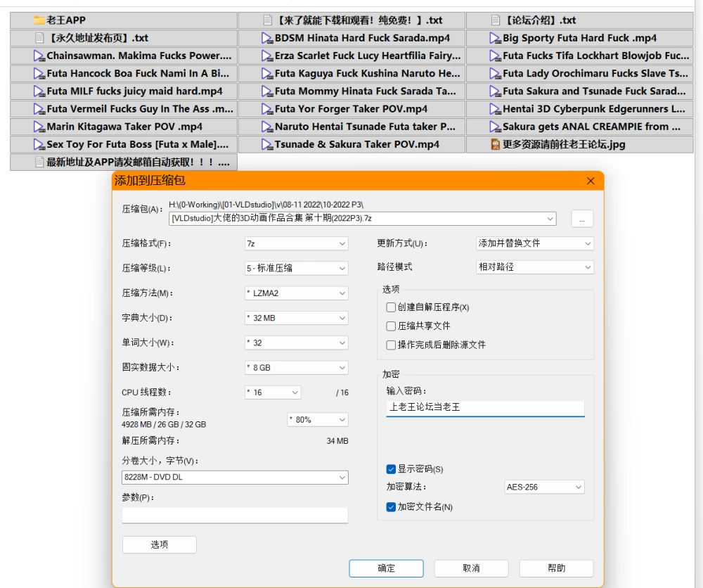Click the 分卷大小,字节(V) label
The width and height of the screenshot is (703, 588).
[x=160, y=461]
